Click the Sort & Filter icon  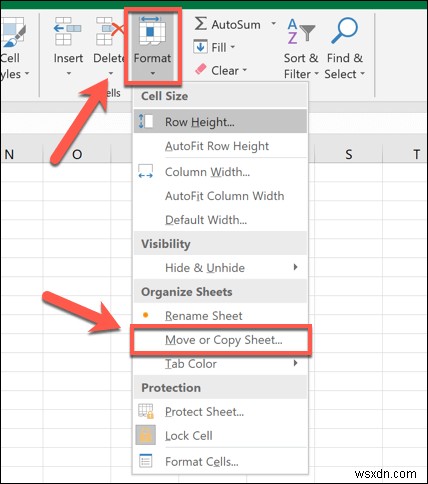click(x=301, y=31)
